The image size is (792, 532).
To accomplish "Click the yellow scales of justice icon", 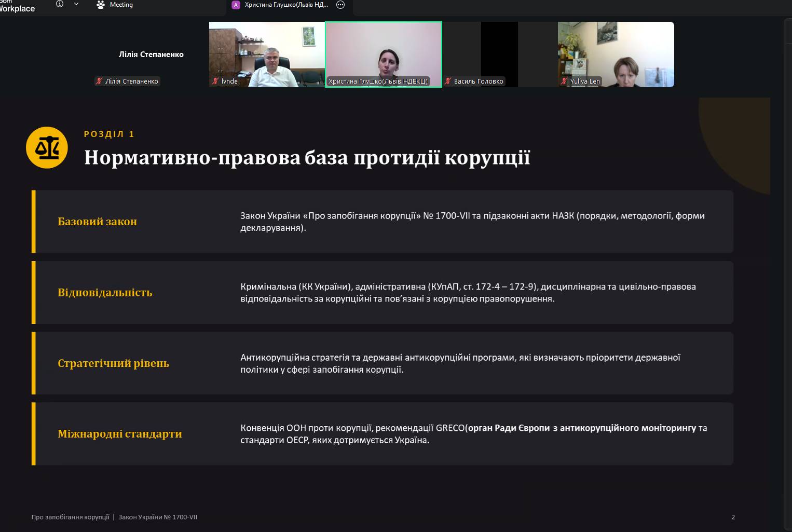I will point(47,147).
